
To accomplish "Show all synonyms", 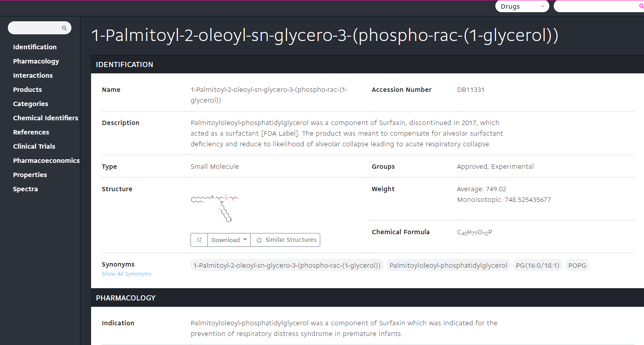I will pyautogui.click(x=126, y=274).
